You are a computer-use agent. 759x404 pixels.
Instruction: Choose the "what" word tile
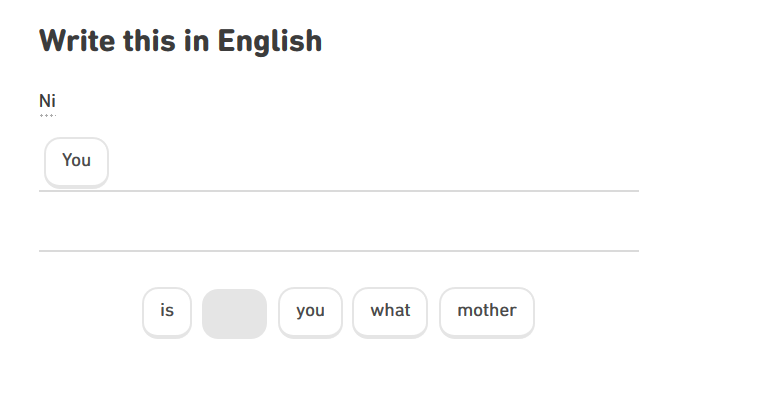[390, 311]
